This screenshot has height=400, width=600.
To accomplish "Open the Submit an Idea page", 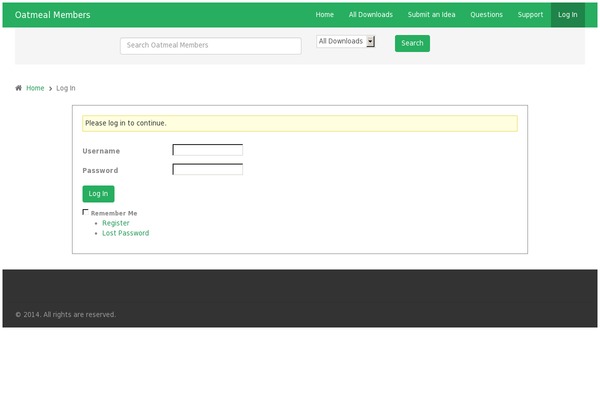I will tap(431, 15).
